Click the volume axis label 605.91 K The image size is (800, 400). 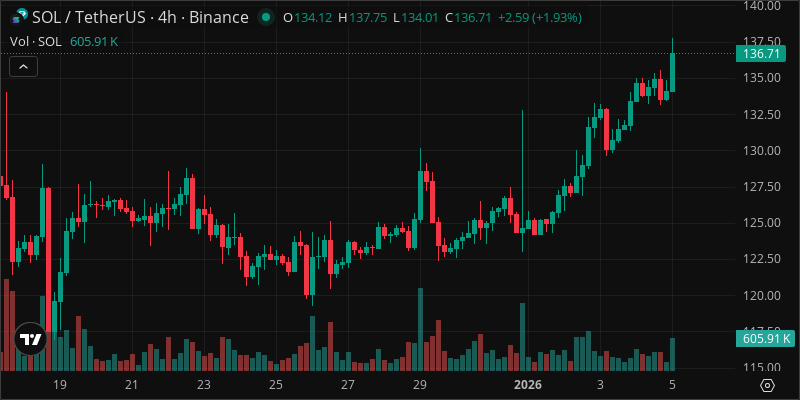tap(765, 338)
